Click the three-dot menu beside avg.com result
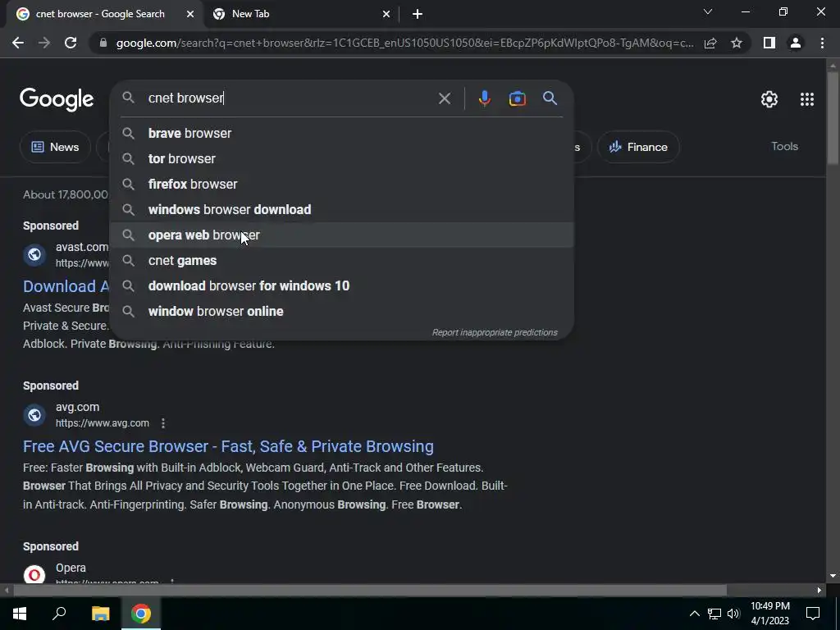 coord(163,423)
